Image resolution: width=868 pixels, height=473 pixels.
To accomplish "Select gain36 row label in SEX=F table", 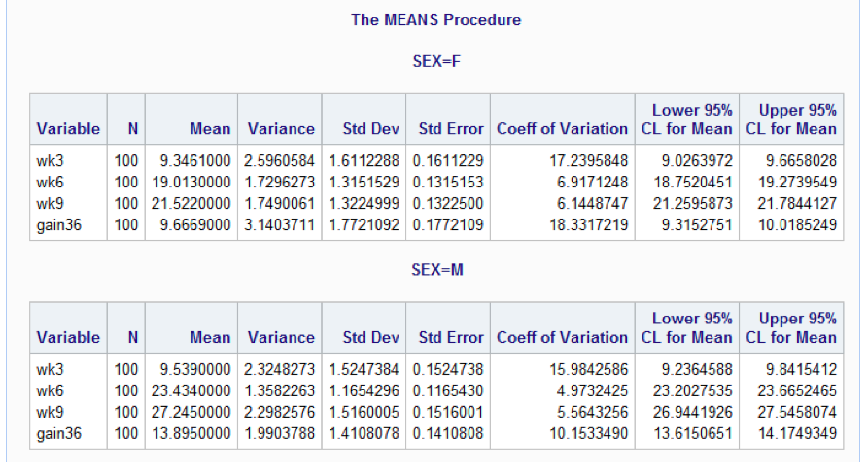I will [58, 225].
